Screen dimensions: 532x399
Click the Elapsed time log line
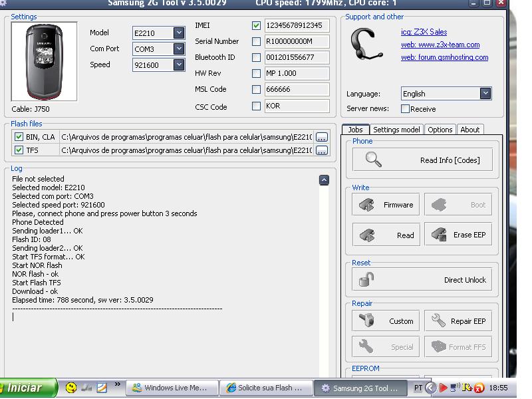82,300
